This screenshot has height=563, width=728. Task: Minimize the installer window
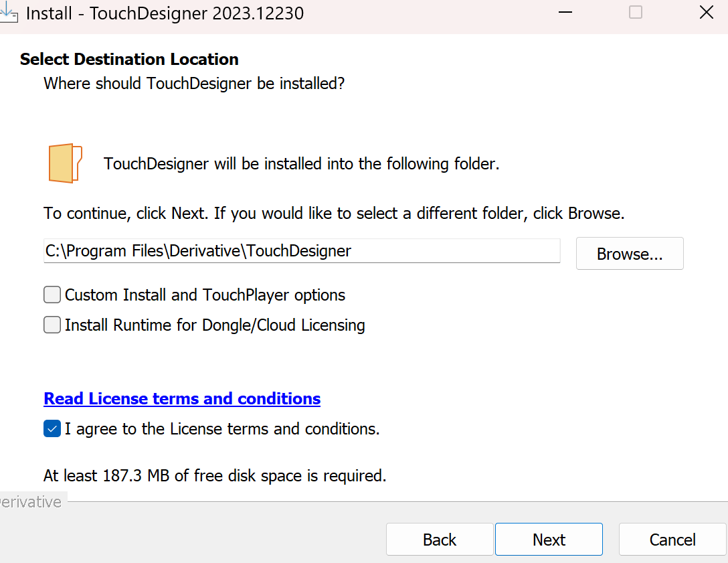point(565,13)
